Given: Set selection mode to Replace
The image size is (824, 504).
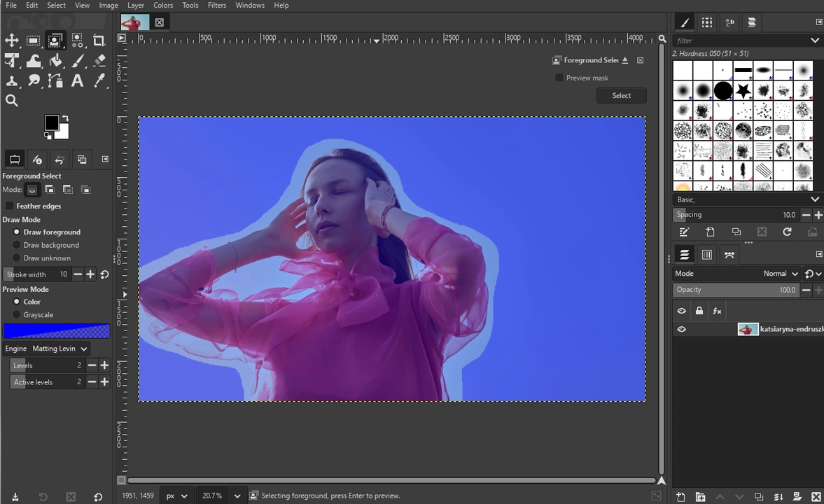Looking at the screenshot, I should pyautogui.click(x=32, y=190).
